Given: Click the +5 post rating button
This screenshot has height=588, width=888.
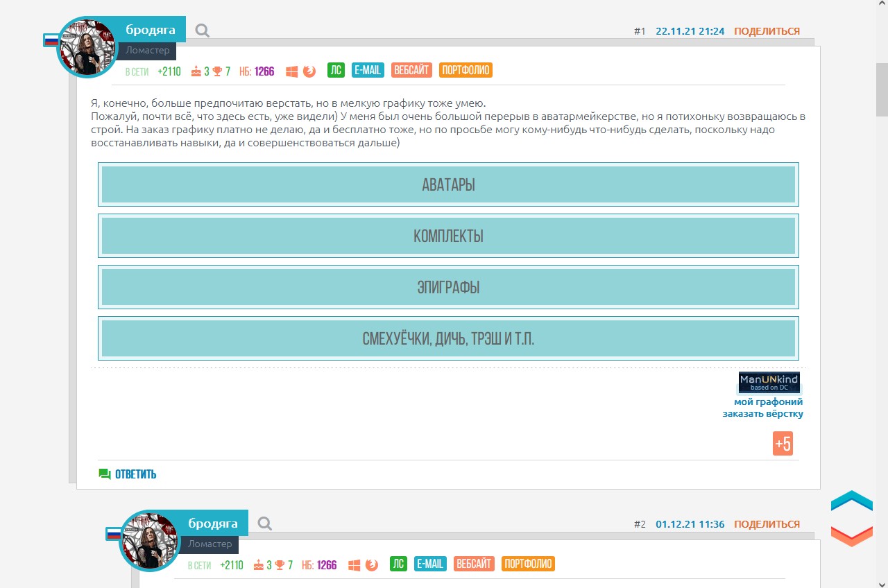Looking at the screenshot, I should [x=783, y=444].
